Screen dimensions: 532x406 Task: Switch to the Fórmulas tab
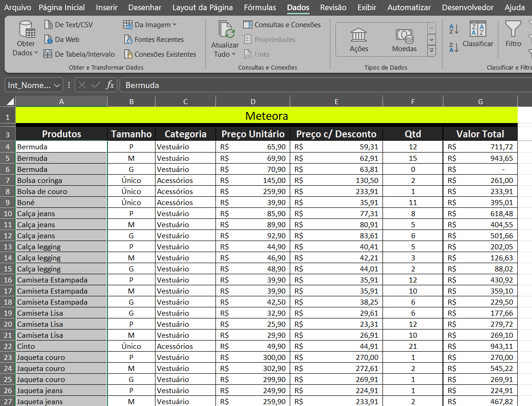(260, 7)
